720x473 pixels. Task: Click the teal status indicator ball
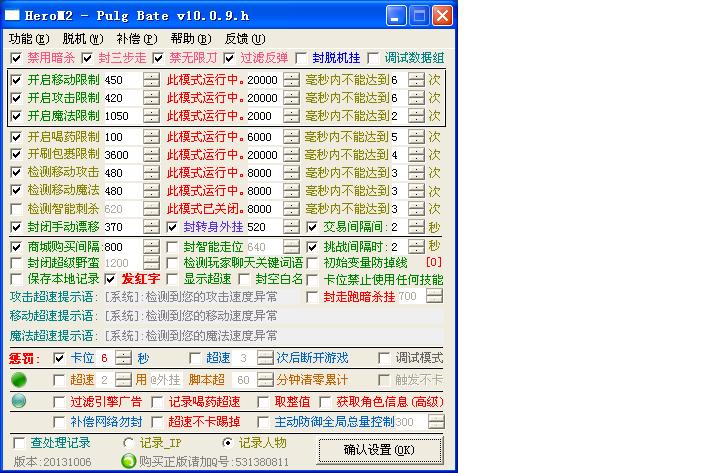18,401
